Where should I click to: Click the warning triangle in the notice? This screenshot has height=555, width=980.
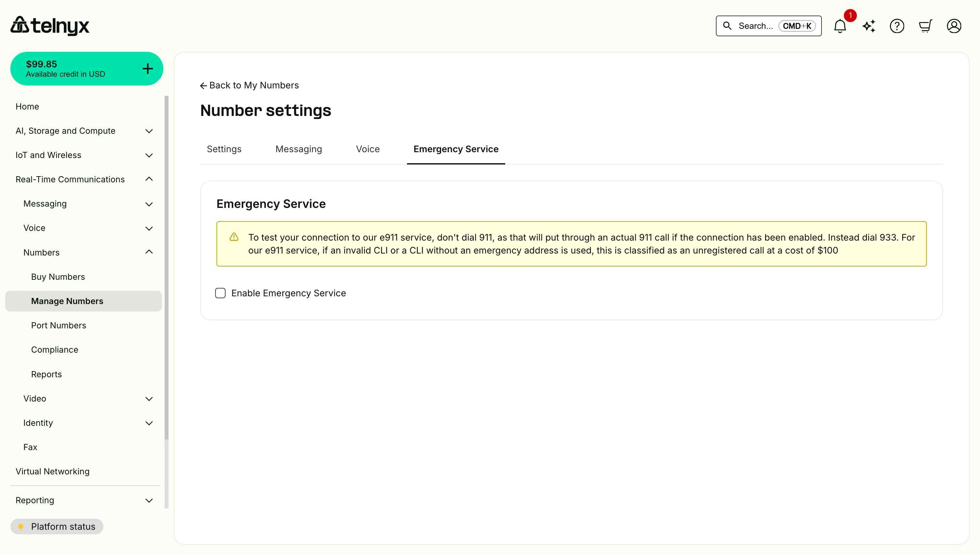point(234,237)
